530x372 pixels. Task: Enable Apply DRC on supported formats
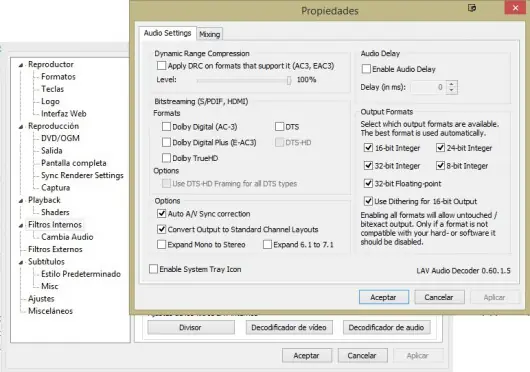(x=162, y=66)
